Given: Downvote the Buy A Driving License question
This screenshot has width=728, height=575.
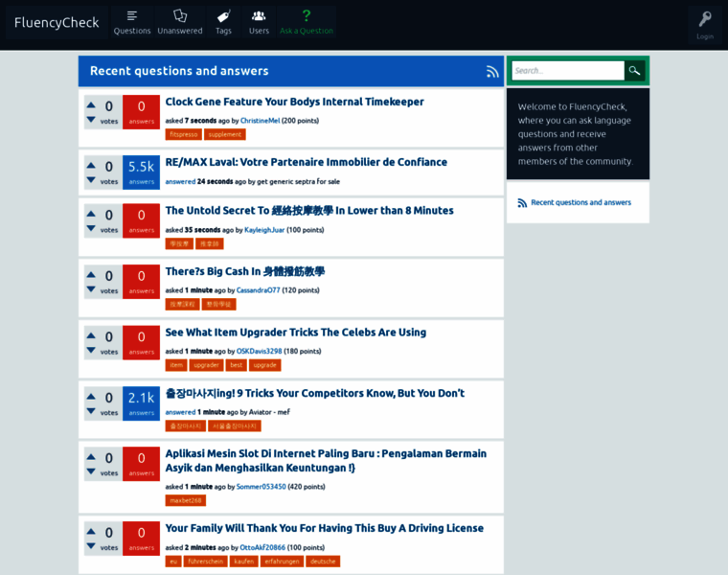Looking at the screenshot, I should [91, 546].
